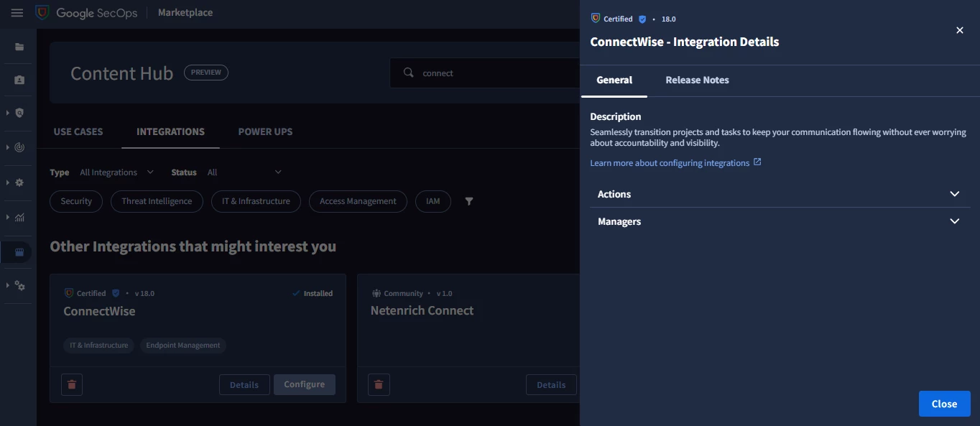Open Details for Netenrich Connect card

click(551, 384)
